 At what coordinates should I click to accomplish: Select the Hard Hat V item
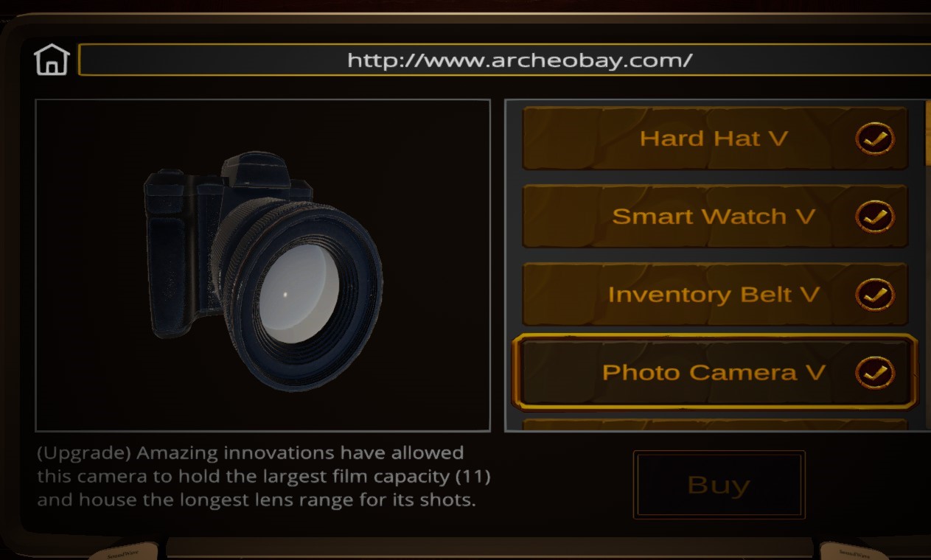click(715, 139)
